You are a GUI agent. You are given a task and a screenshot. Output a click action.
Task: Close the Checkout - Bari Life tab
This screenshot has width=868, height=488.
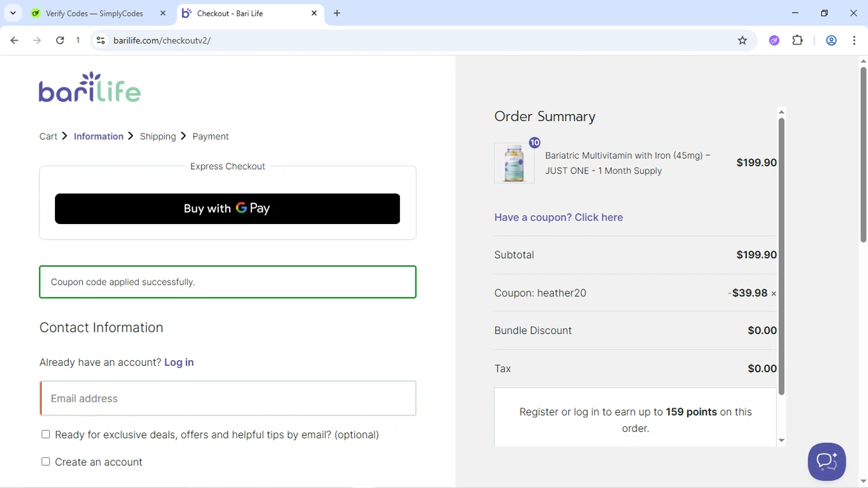[x=314, y=13]
